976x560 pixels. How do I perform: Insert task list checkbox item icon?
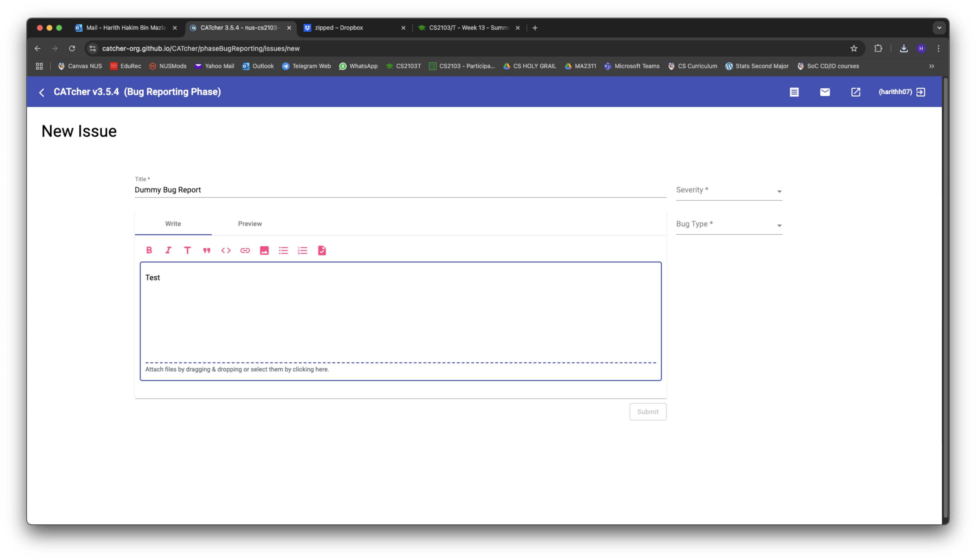[322, 250]
